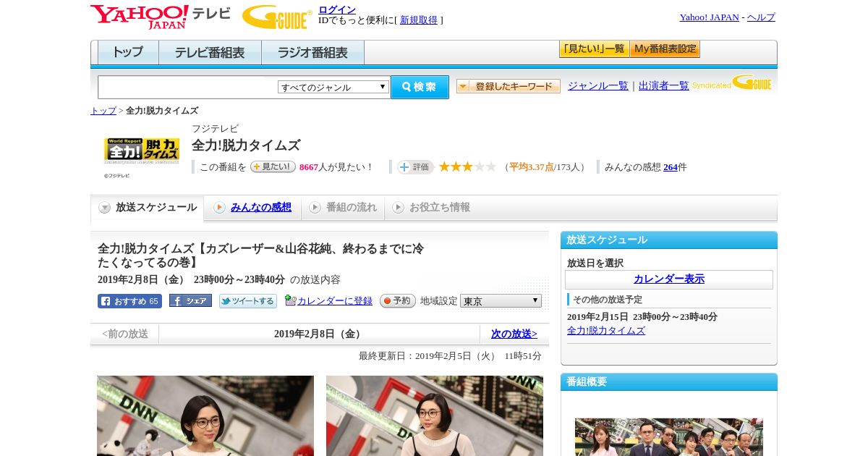Open the Yahoo! JAPAN テレビ logo
The height and width of the screenshot is (456, 868).
coord(161,17)
